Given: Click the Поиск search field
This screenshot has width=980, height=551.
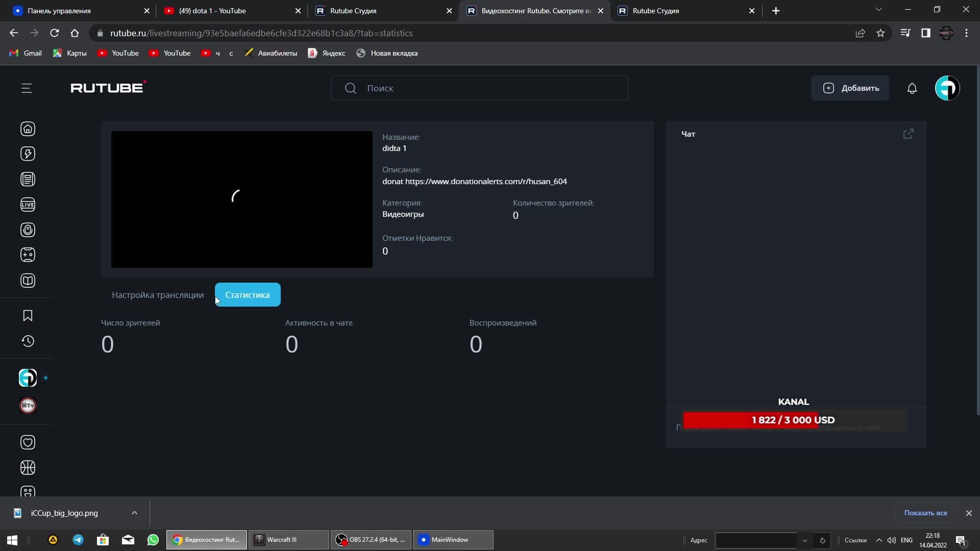Looking at the screenshot, I should [x=480, y=88].
